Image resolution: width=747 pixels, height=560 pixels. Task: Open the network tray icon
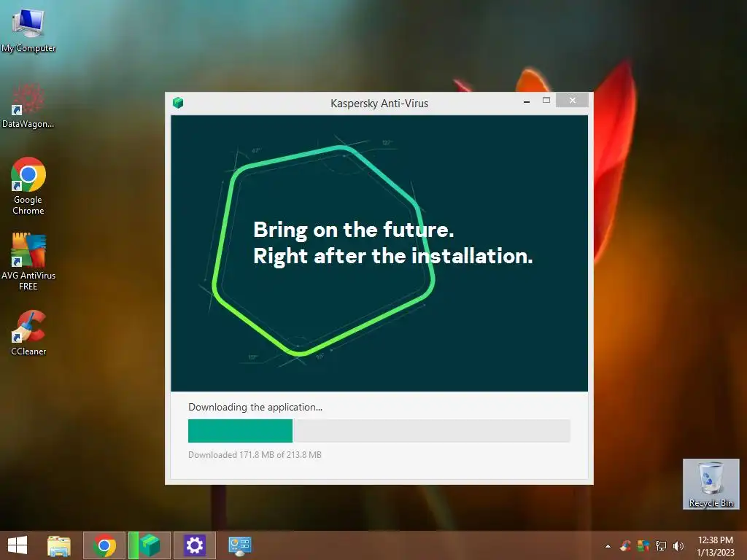coord(661,545)
